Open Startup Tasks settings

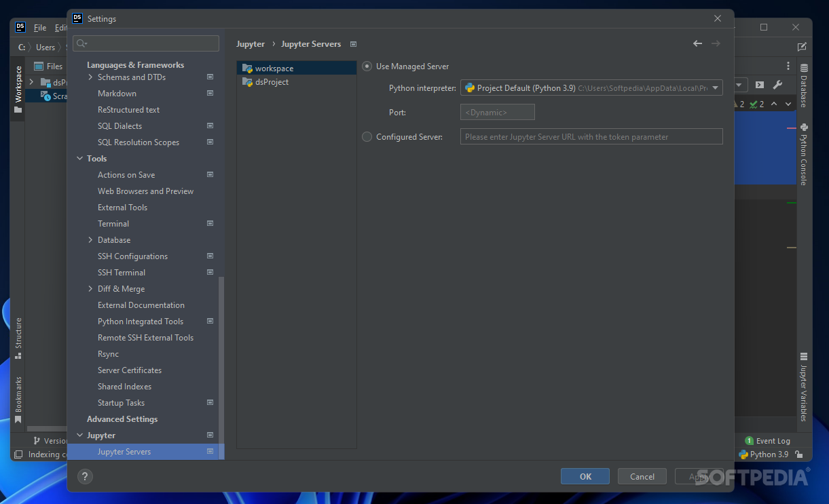[x=121, y=403]
